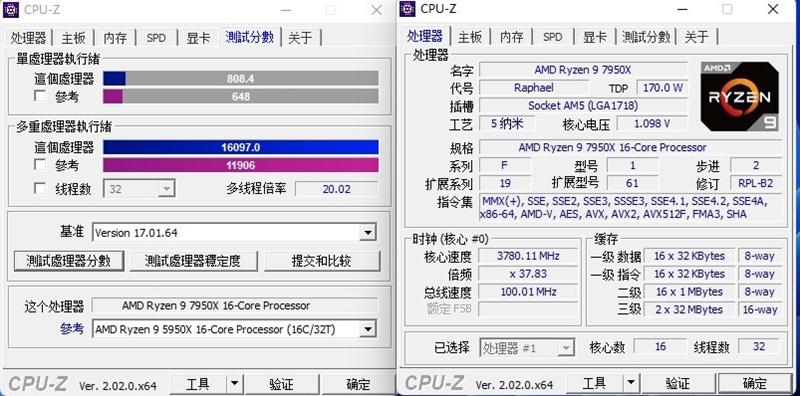Click the multi-thread 16097.0 score bar
The width and height of the screenshot is (800, 396).
click(241, 147)
